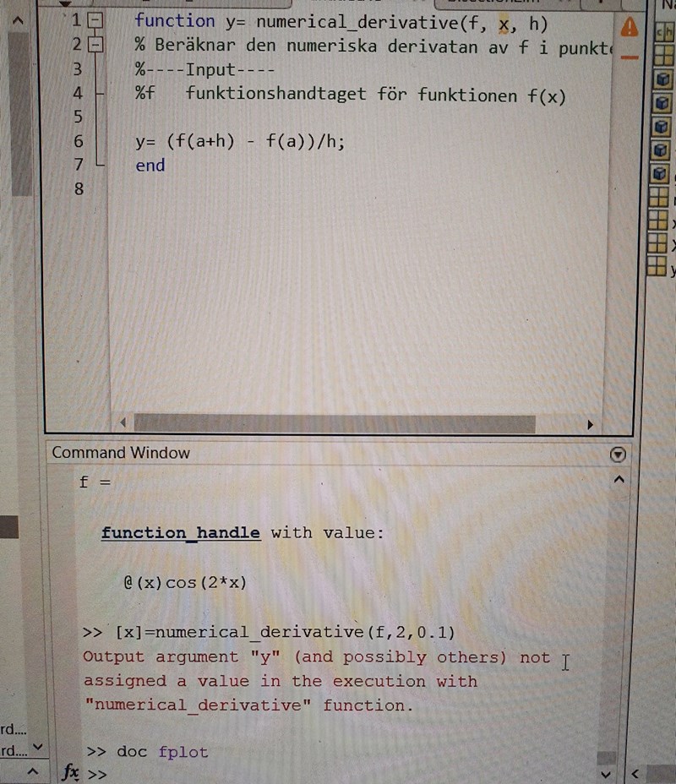Click the function_handle help link
Image resolution: width=676 pixels, height=784 pixels.
[180, 533]
